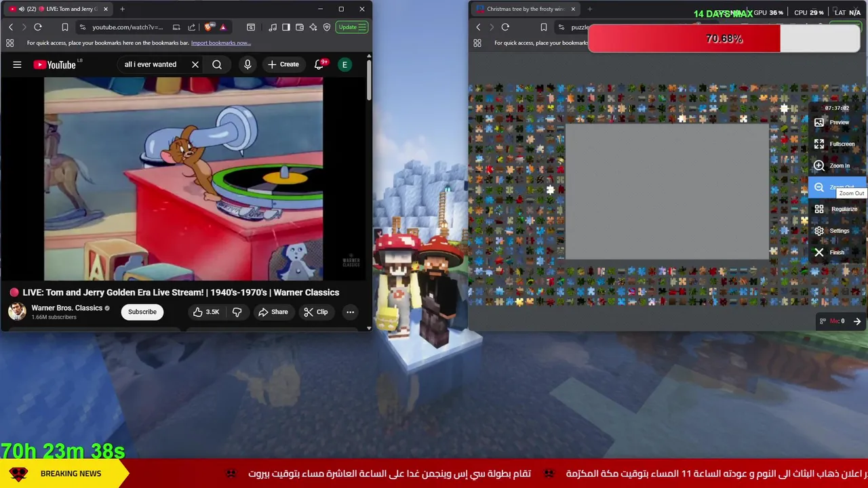Mute the YouTube tab via speaker icon

[x=21, y=9]
